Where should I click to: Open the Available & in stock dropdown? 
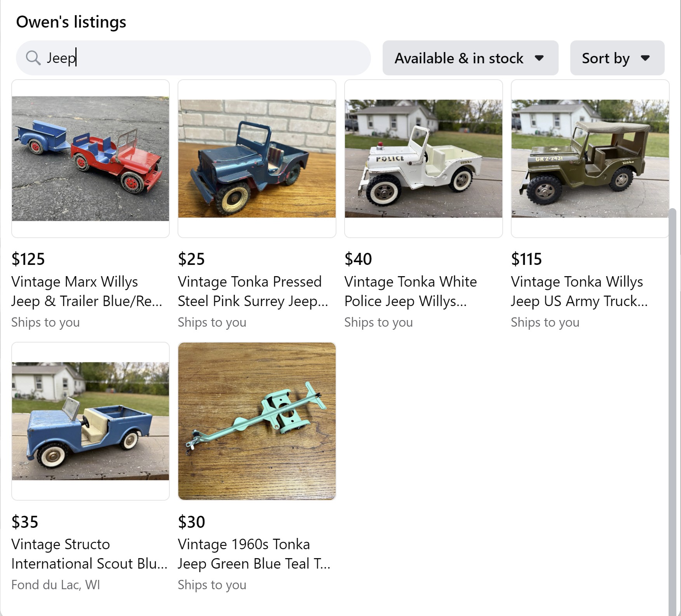point(470,58)
